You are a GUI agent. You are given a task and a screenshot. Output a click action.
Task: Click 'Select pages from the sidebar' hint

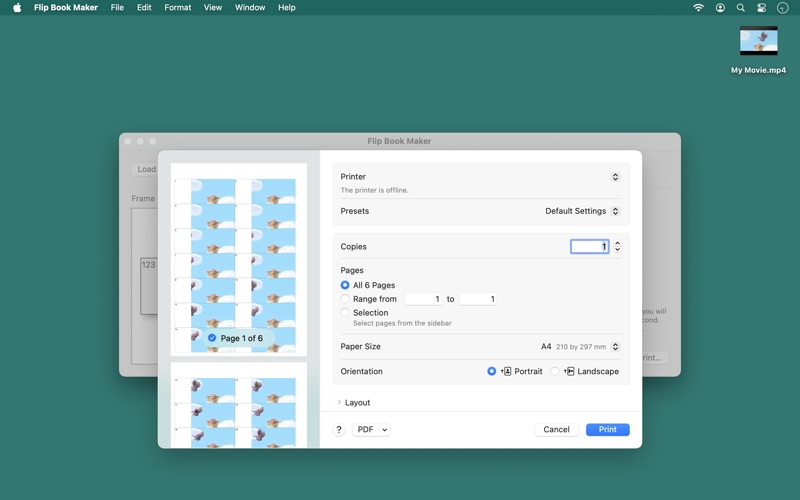click(402, 323)
